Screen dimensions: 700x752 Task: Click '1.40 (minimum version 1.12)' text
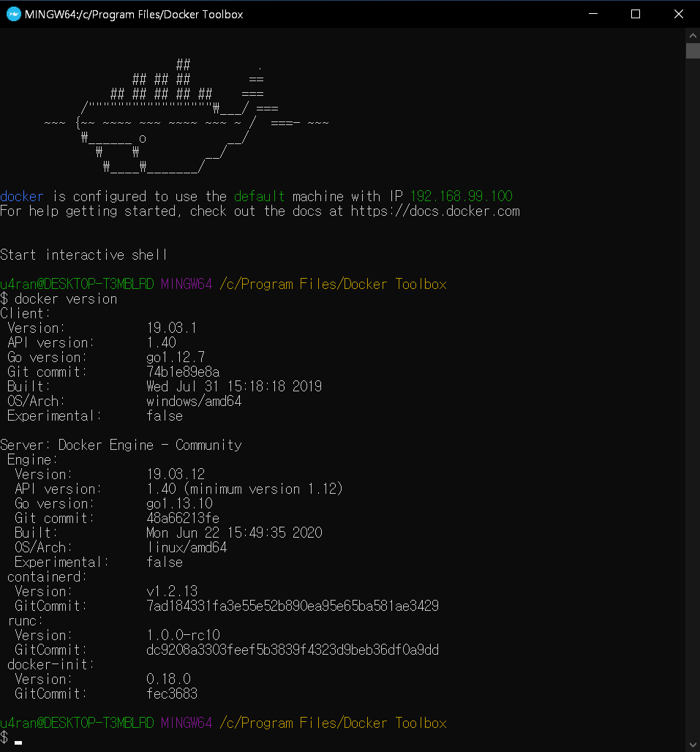244,489
